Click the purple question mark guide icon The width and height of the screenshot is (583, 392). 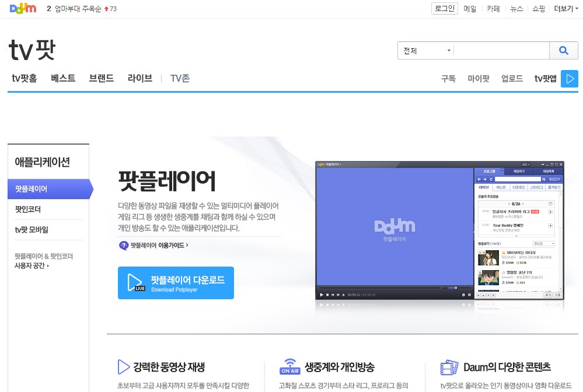coord(124,245)
